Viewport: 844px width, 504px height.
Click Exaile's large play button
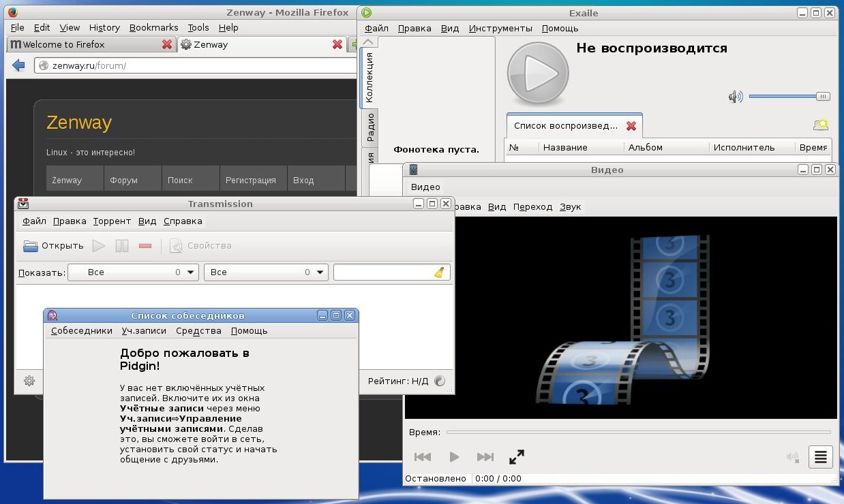pyautogui.click(x=538, y=74)
